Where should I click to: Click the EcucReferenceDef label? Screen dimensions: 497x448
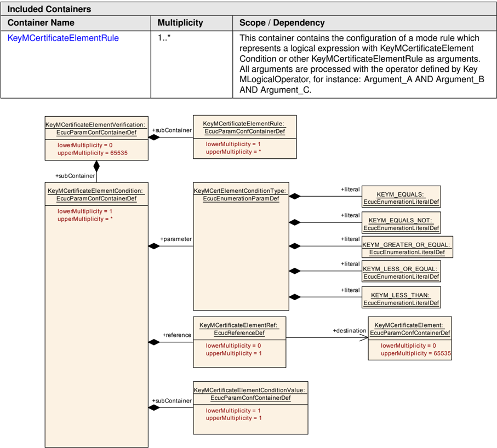(x=239, y=333)
